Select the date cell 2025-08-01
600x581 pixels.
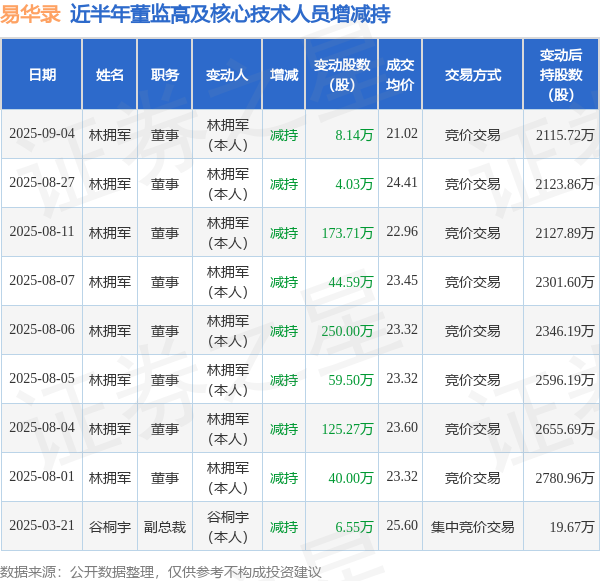pos(42,477)
